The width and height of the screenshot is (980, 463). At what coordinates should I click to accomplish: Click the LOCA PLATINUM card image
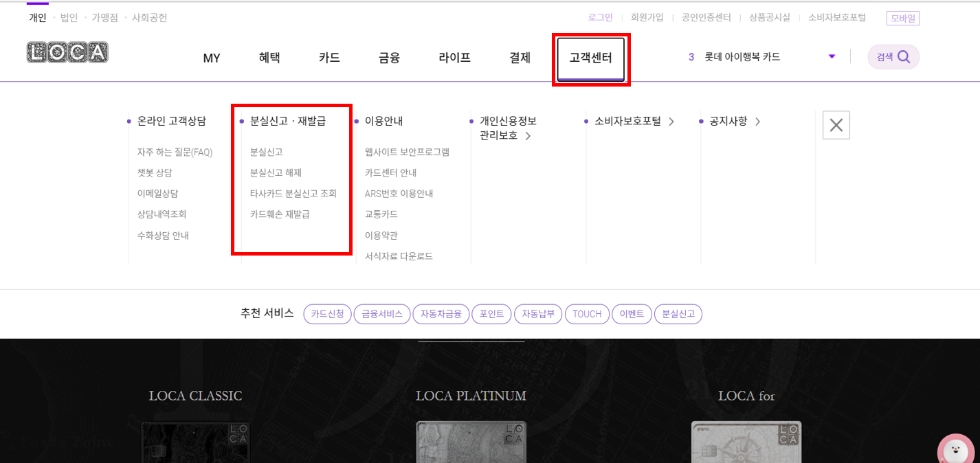pyautogui.click(x=471, y=442)
